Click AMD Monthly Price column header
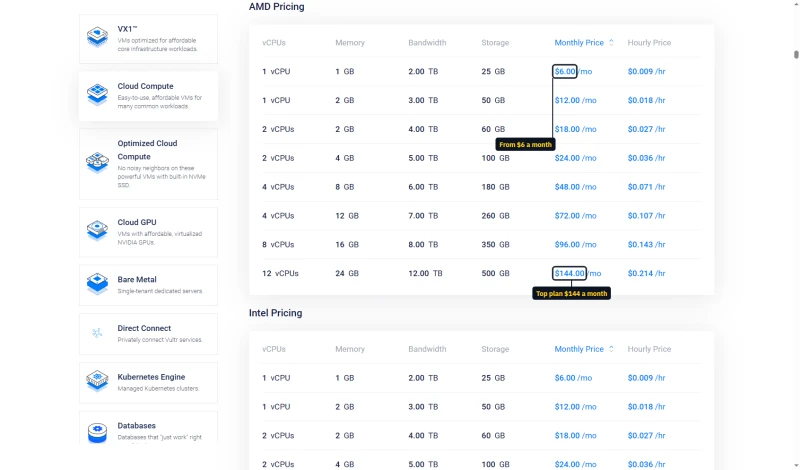The image size is (800, 470). tap(579, 42)
